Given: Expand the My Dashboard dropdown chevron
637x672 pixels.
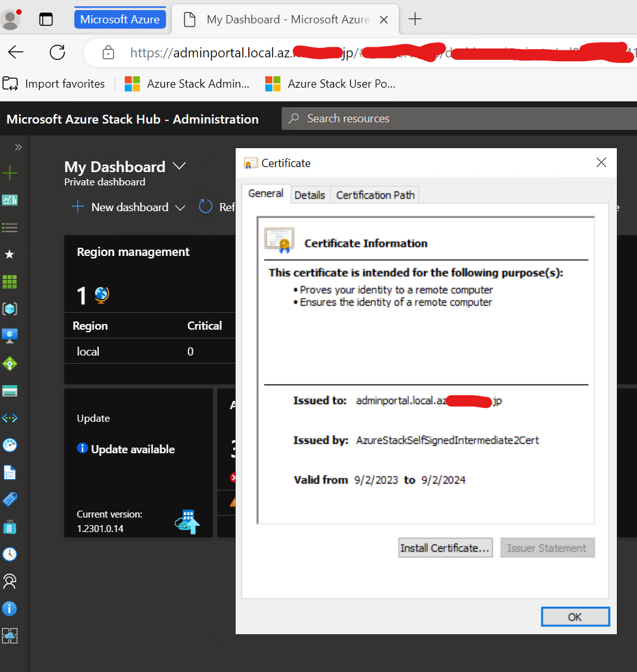Looking at the screenshot, I should [x=179, y=166].
